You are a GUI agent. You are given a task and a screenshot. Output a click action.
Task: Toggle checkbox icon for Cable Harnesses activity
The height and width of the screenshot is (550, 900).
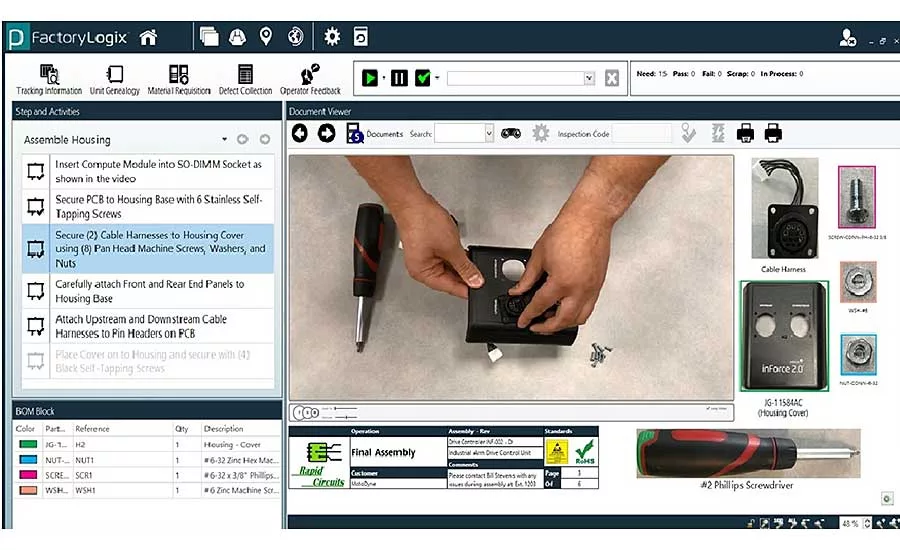36,249
